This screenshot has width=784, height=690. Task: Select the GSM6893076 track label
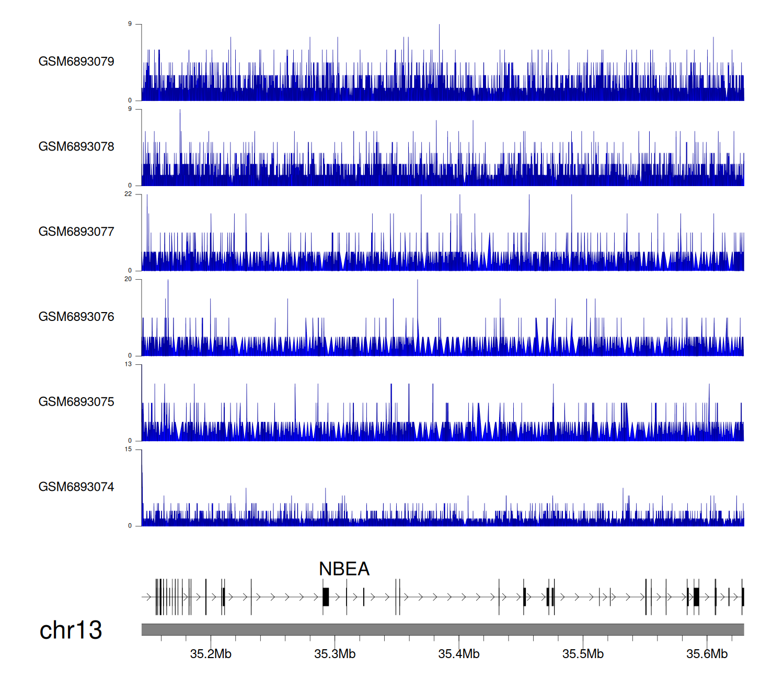pyautogui.click(x=76, y=317)
